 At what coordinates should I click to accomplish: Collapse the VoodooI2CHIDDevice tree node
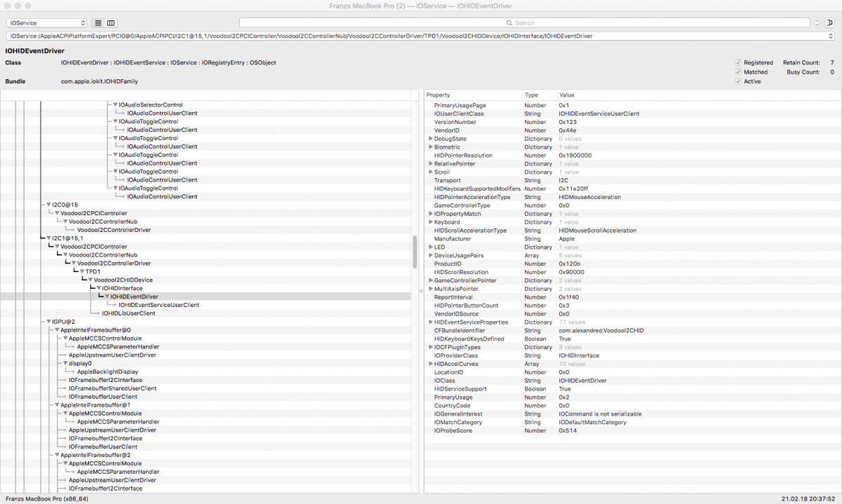[91, 280]
